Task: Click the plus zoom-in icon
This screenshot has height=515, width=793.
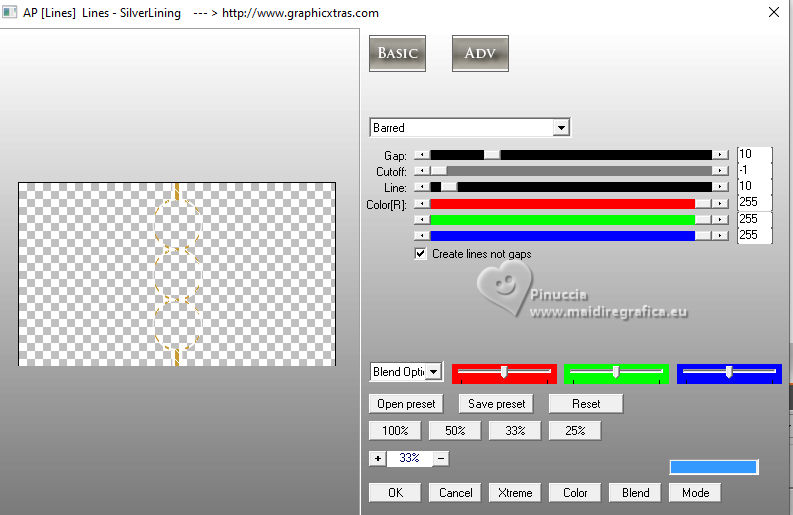Action: click(x=377, y=458)
